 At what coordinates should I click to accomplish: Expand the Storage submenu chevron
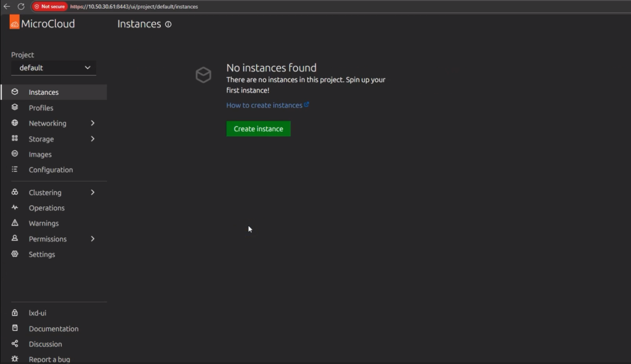click(x=93, y=139)
